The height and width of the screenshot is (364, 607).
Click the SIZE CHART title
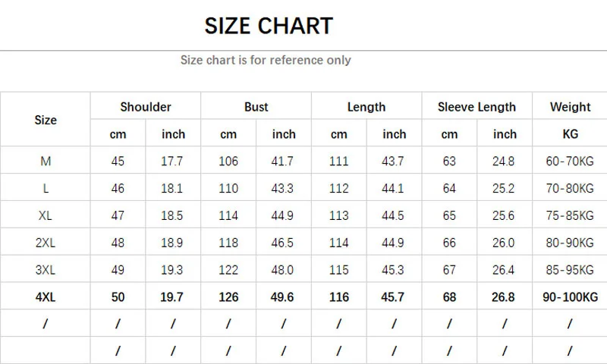coord(269,26)
